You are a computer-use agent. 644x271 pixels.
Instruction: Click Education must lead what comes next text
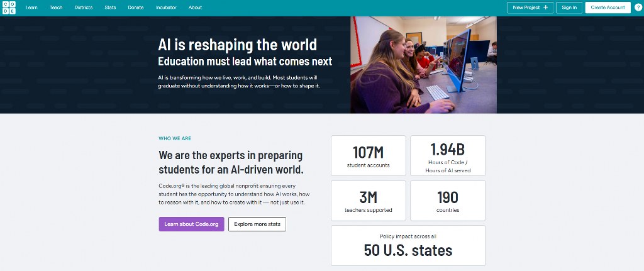pyautogui.click(x=245, y=62)
